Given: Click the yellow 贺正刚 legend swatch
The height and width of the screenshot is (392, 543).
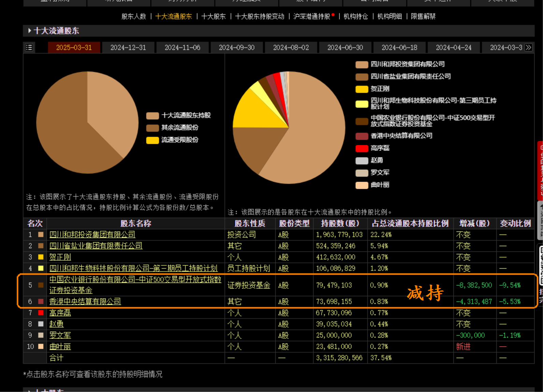Looking at the screenshot, I should click(362, 89).
